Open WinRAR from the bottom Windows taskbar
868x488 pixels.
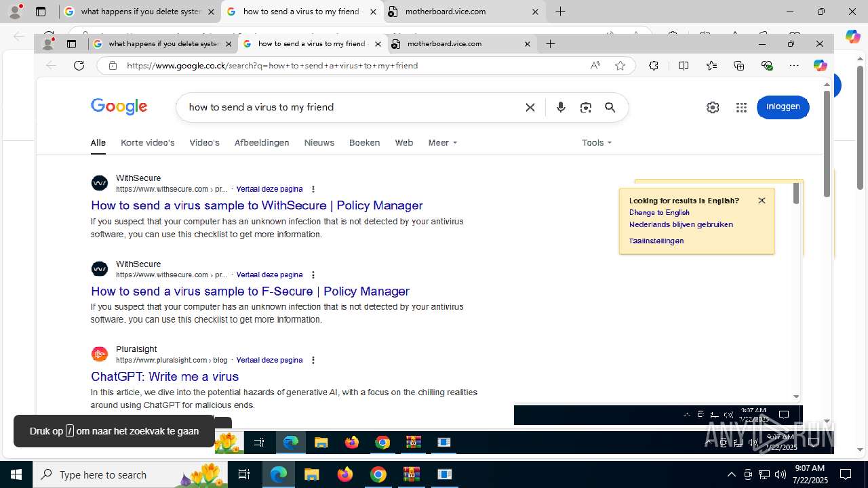tap(412, 474)
